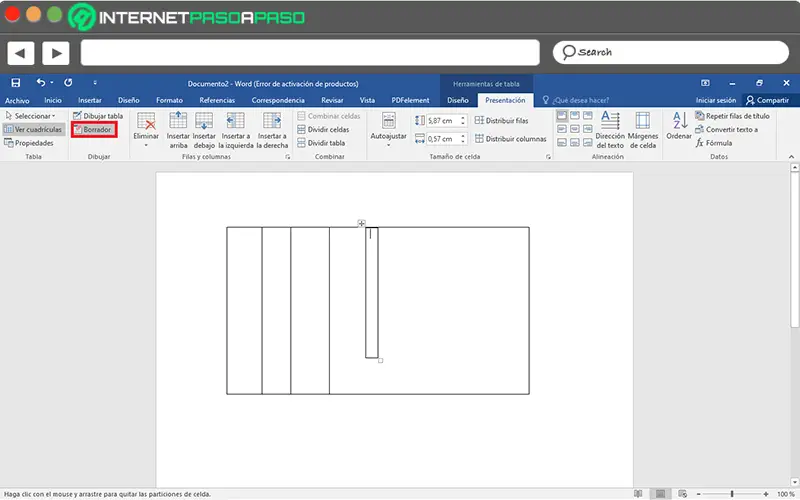Click Insertar debajo
This screenshot has height=500, width=800.
(204, 130)
